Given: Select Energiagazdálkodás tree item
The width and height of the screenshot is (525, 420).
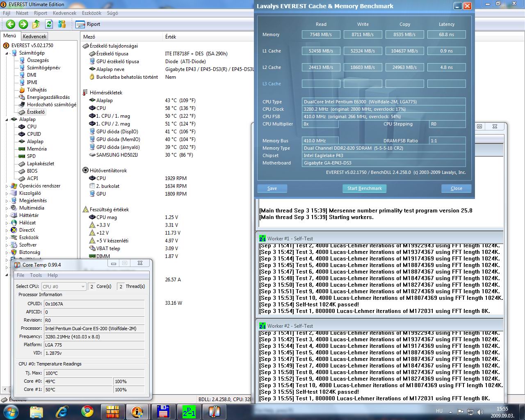Looking at the screenshot, I should tap(48, 97).
